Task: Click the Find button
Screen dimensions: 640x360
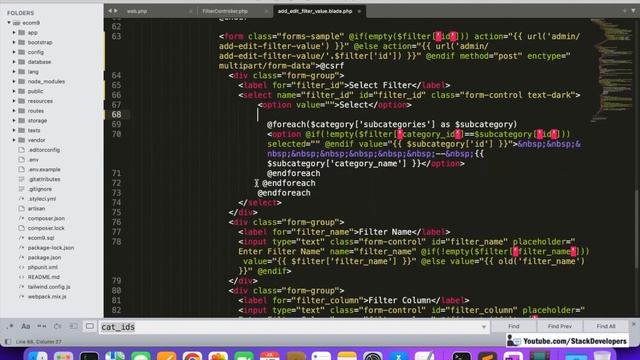Action: coord(513,327)
